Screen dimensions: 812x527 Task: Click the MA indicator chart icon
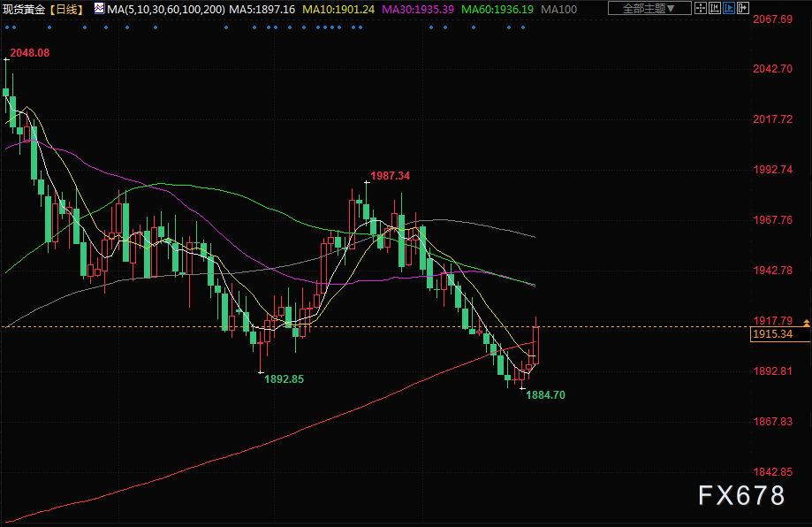[x=99, y=8]
